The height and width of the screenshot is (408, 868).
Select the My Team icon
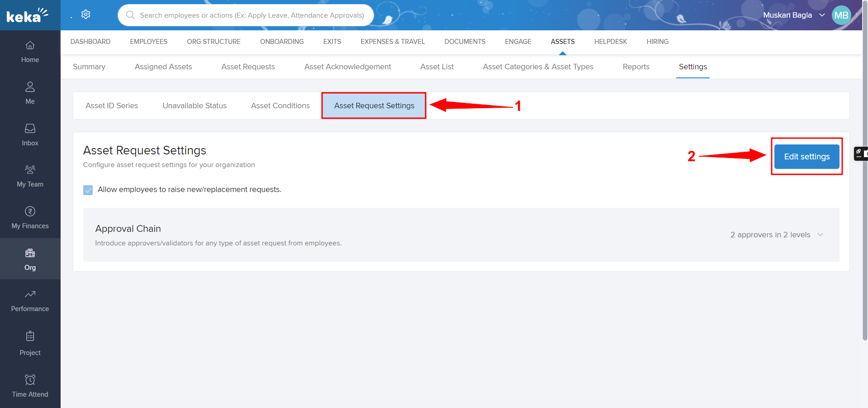coord(30,170)
